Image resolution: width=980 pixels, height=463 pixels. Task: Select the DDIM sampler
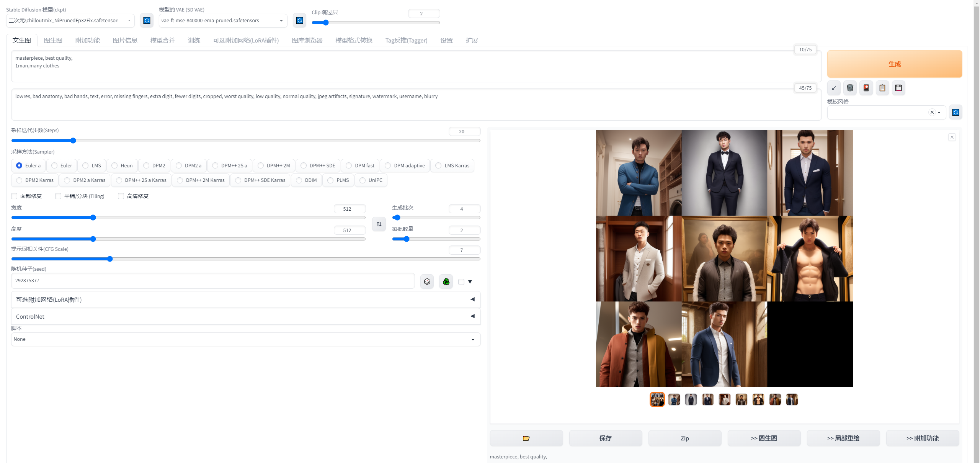[x=306, y=180]
